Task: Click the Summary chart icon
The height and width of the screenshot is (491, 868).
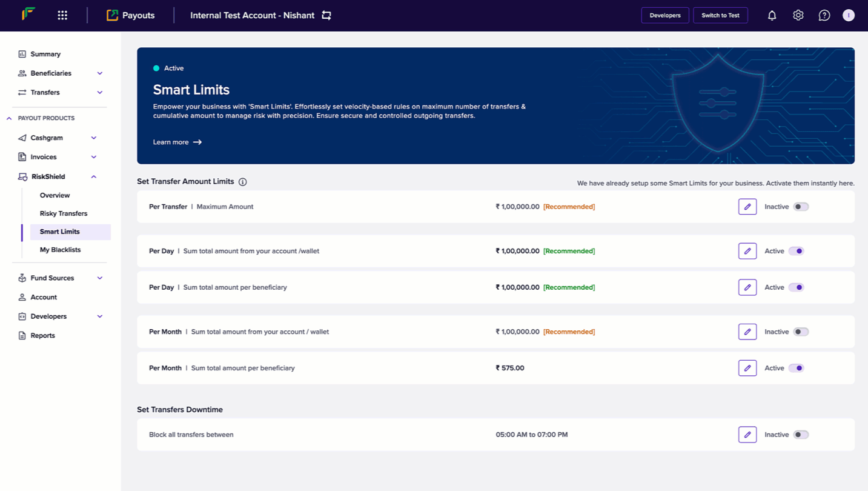Action: [x=22, y=54]
